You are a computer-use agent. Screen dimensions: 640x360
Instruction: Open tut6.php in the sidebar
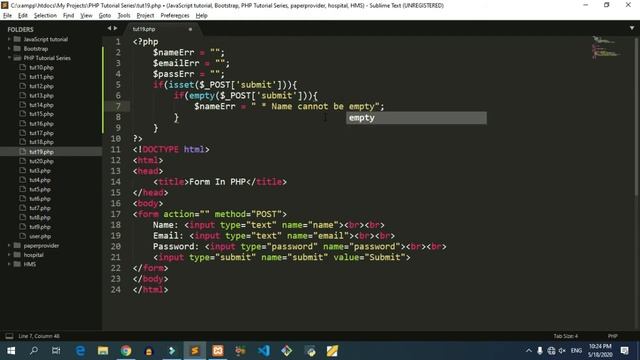click(x=40, y=198)
